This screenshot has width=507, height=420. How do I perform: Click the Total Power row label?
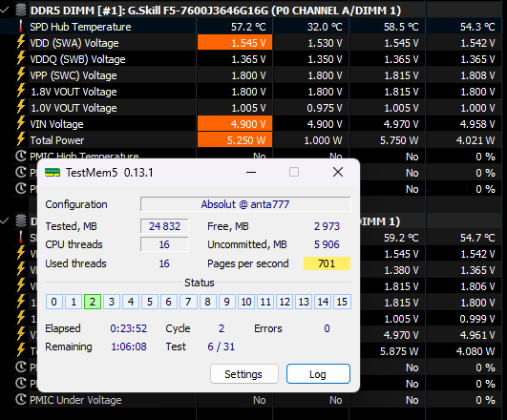point(57,140)
